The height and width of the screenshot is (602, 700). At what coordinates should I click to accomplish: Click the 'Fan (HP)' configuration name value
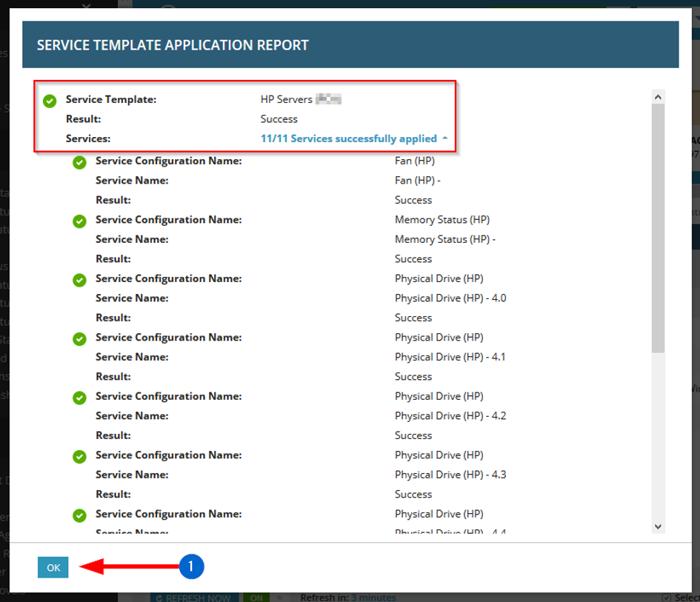point(415,161)
